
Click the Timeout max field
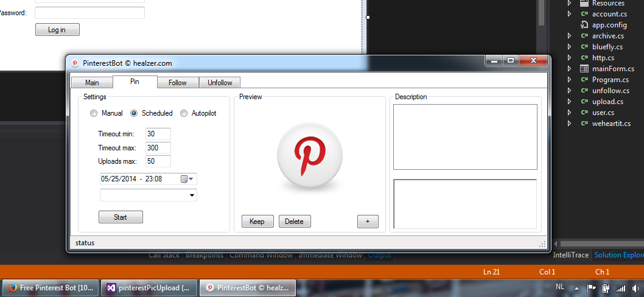158,148
